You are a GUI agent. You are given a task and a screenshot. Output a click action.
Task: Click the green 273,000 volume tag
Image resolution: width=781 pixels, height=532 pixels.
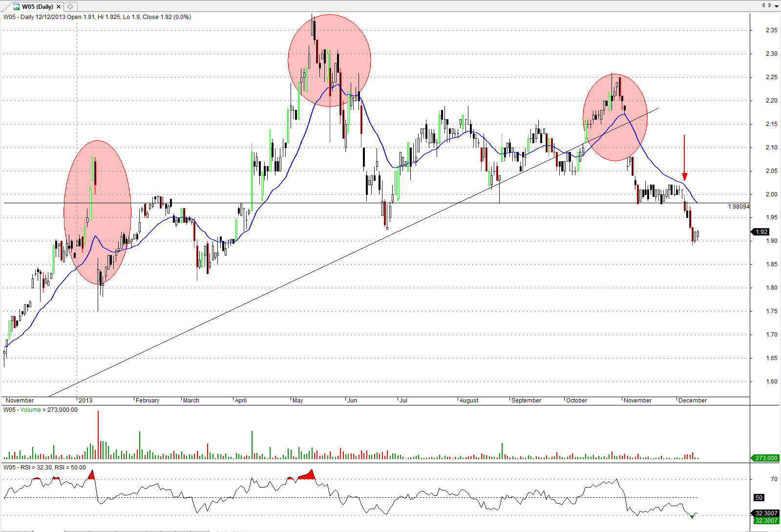coord(765,458)
